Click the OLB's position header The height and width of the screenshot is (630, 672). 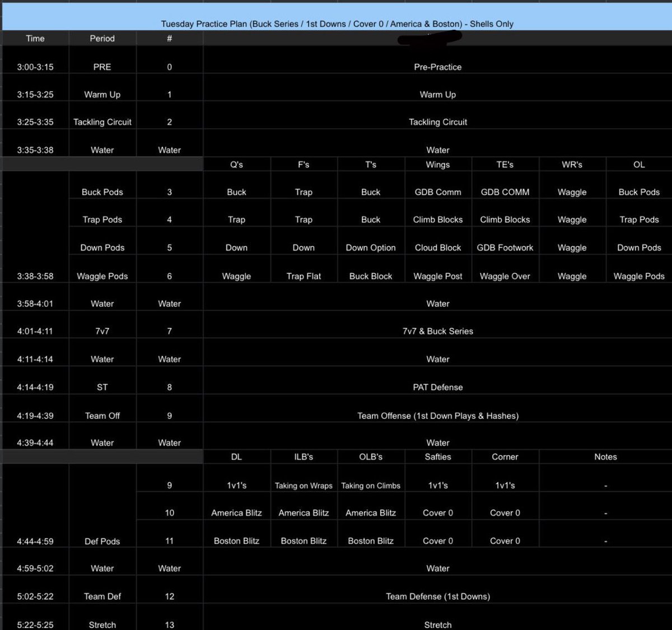coord(371,456)
